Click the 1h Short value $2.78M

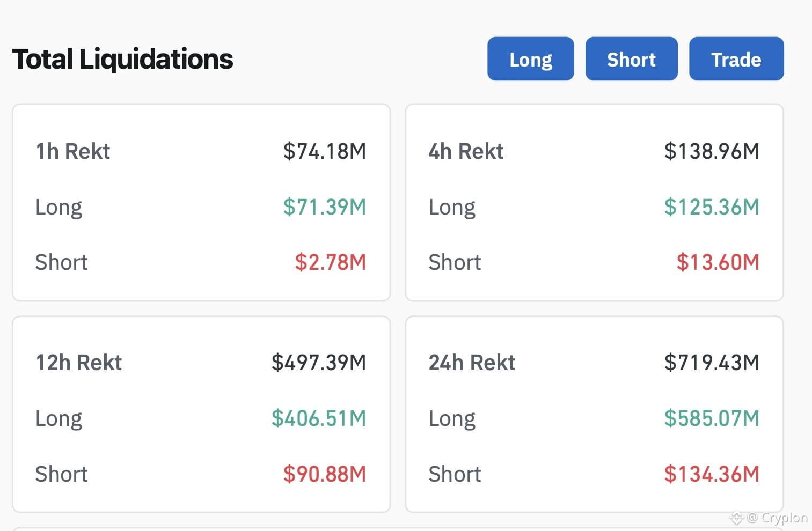331,262
